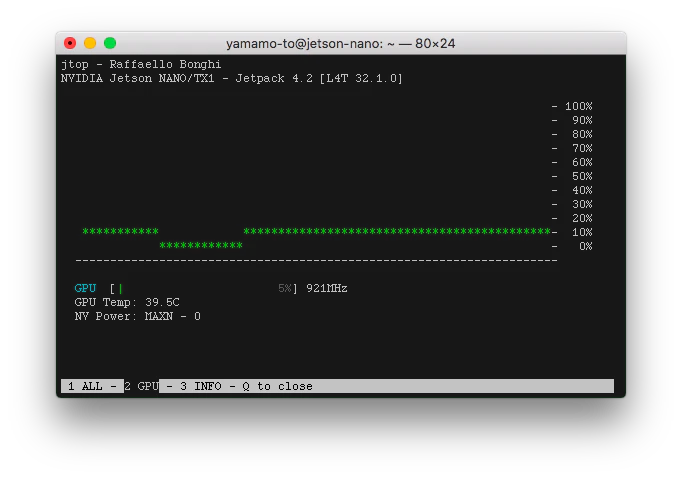Click the 0% axis label
Screen dimensions: 682x478
(585, 246)
